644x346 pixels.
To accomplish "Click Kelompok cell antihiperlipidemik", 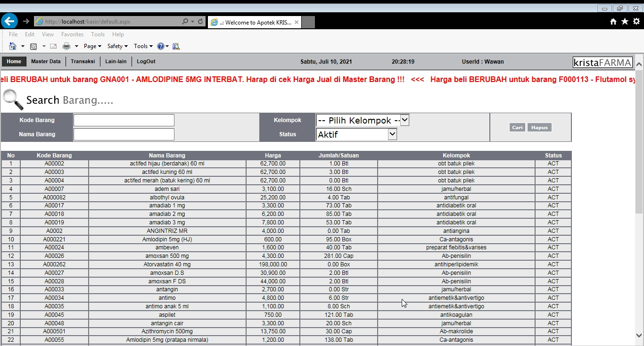I will click(456, 264).
